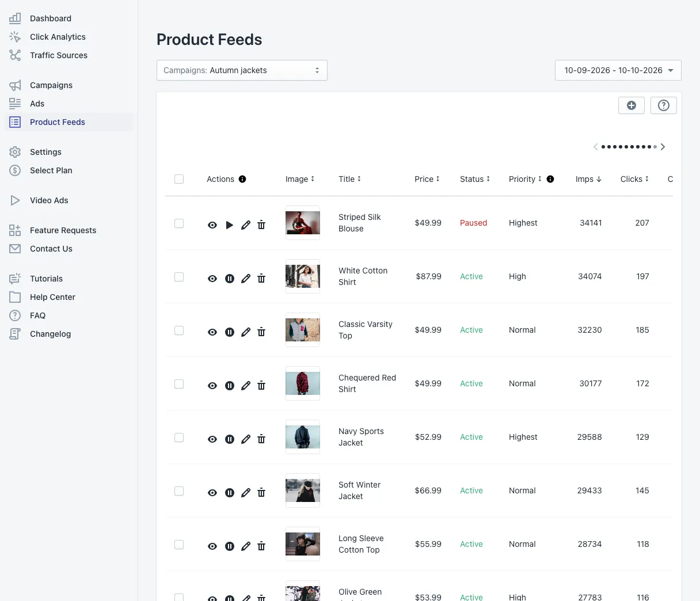Toggle the select-all checkbox in header
Screen dimensions: 700x601
[179, 179]
